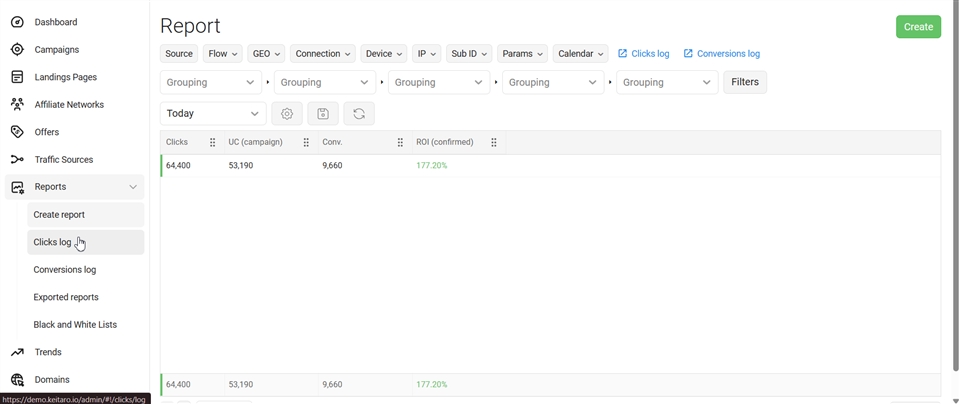The height and width of the screenshot is (404, 960).
Task: Collapse the Reports sidebar section
Action: coord(133,187)
